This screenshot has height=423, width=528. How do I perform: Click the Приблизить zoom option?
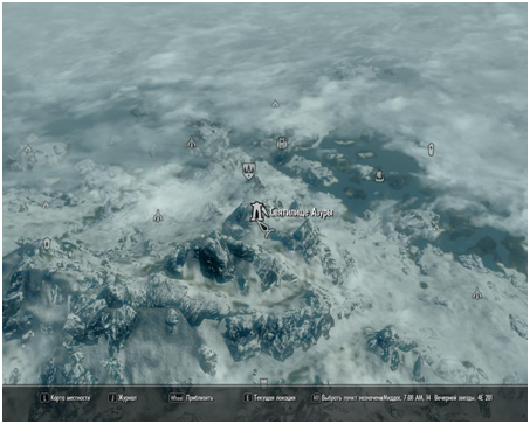point(191,398)
